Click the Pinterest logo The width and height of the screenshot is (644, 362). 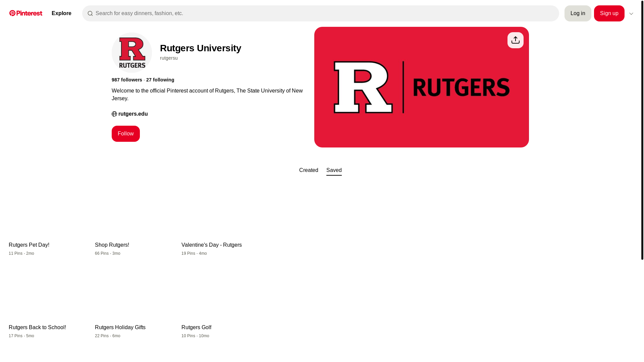click(x=26, y=13)
